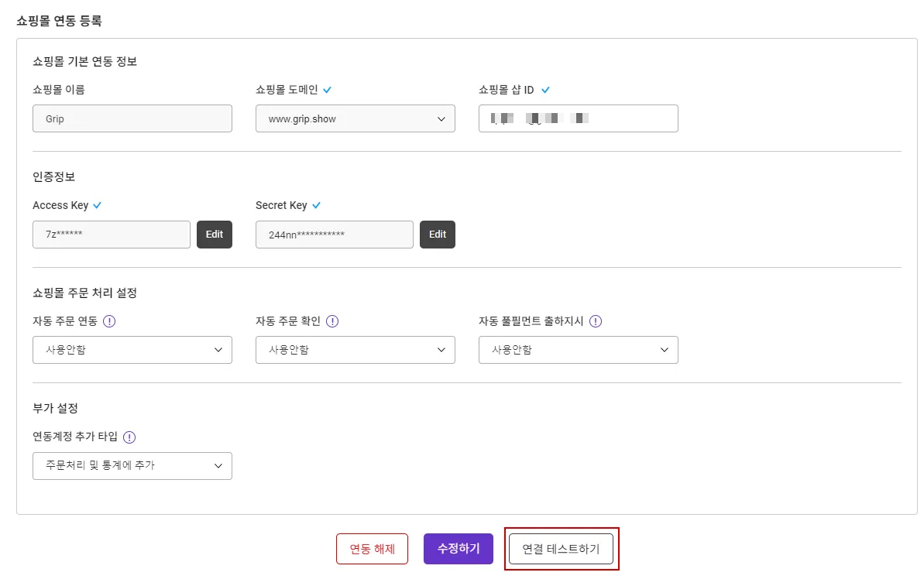Screen dimensions: 924x586
Task: Expand the 자동 풀필먼트 출하지시 dropdown
Action: (578, 350)
